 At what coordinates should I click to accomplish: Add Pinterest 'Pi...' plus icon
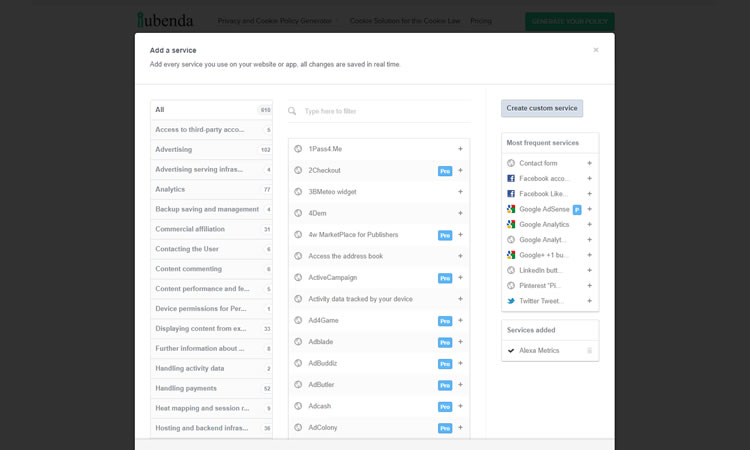point(589,285)
